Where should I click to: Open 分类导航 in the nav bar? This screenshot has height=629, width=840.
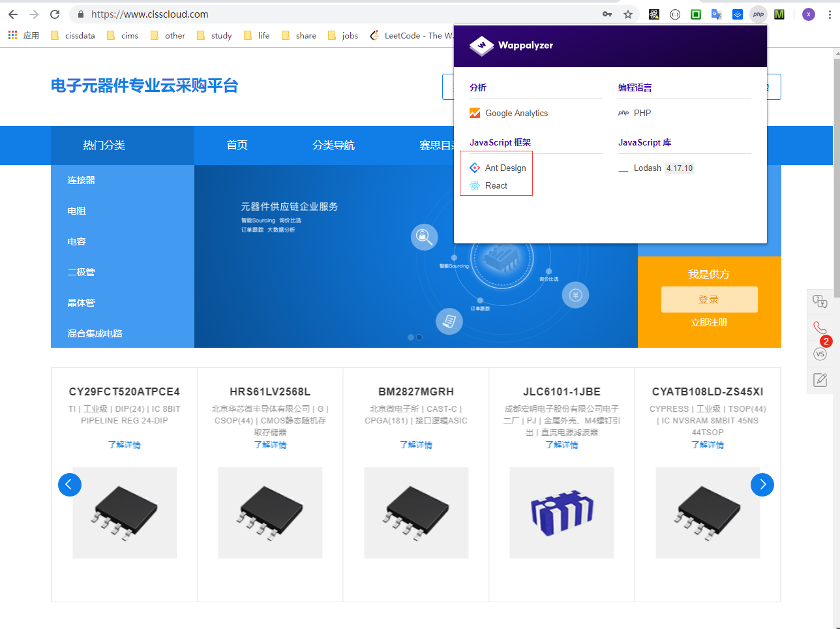click(334, 145)
